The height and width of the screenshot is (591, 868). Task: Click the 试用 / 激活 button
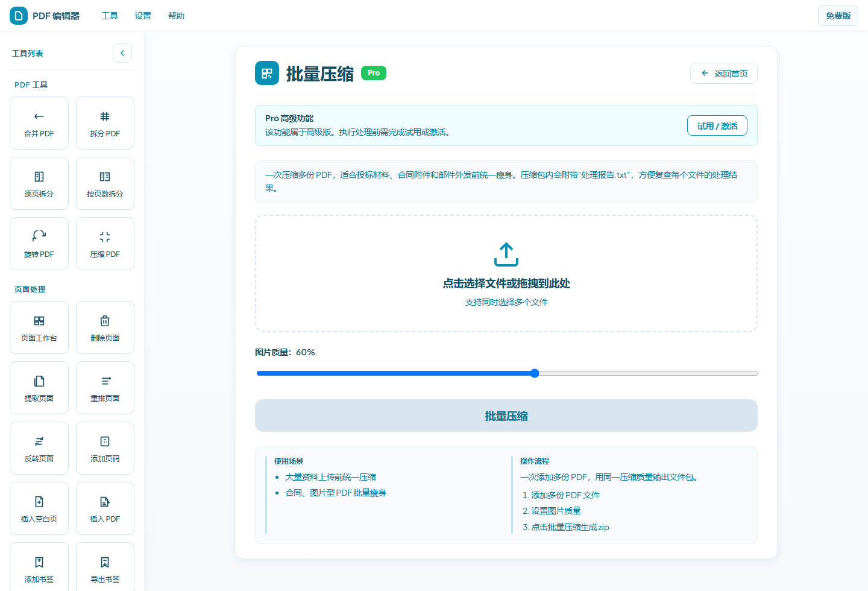[x=717, y=125]
